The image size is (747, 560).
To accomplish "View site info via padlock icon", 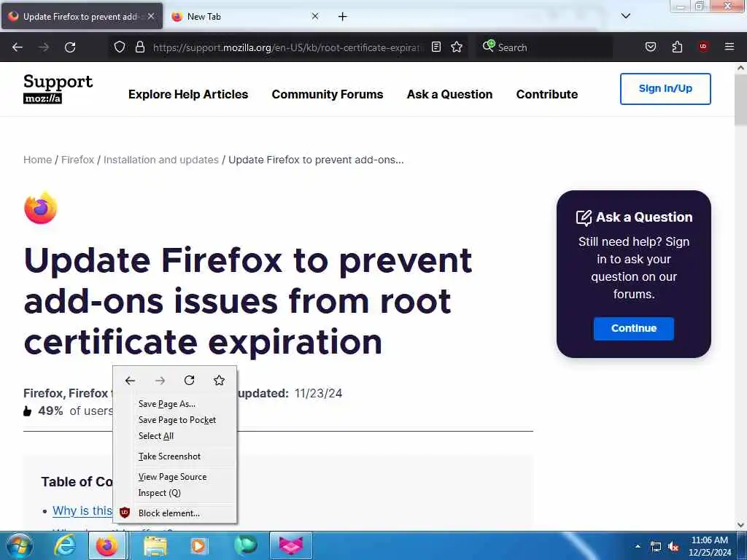I will point(139,47).
